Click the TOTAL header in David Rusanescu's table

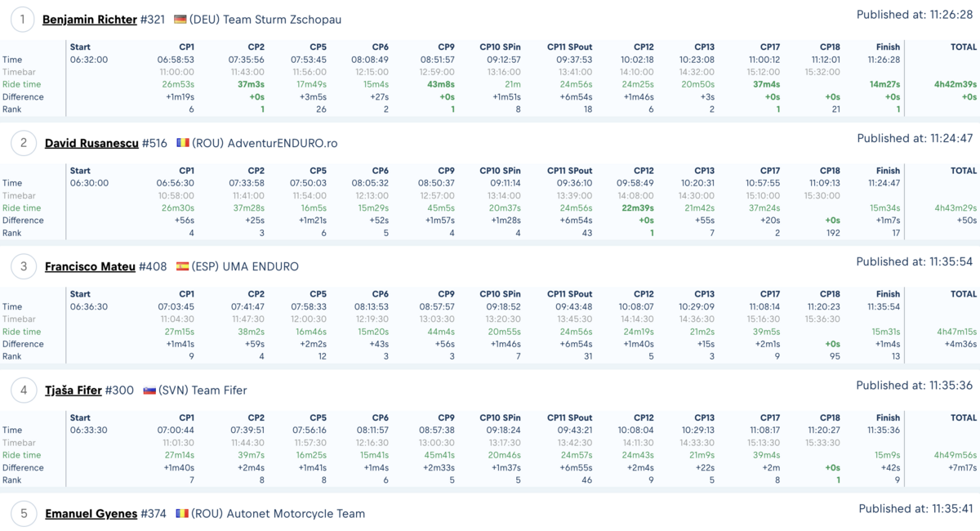[964, 171]
